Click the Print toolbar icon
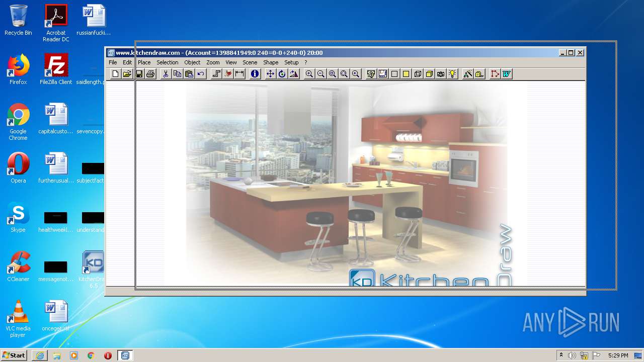The height and width of the screenshot is (362, 644). tap(150, 74)
